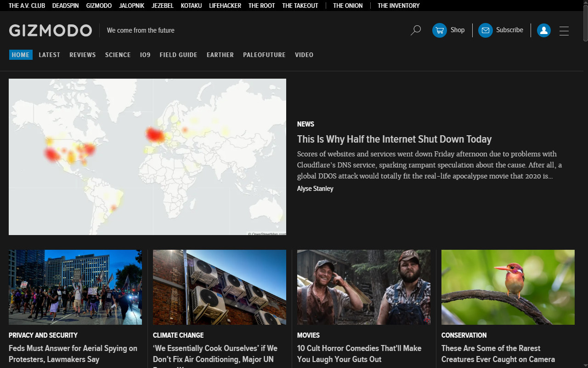588x368 pixels.
Task: Open the EARTHER navigation item
Action: tap(220, 55)
